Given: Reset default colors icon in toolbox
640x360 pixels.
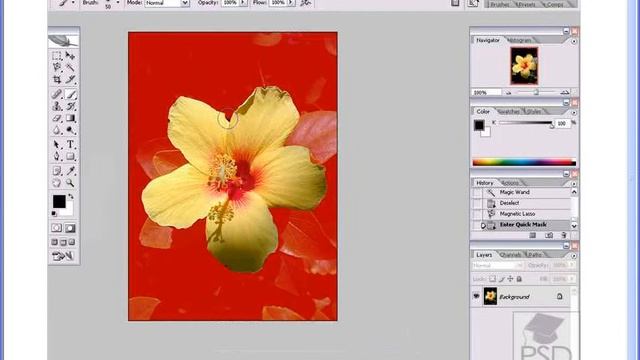Looking at the screenshot, I should point(54,213).
